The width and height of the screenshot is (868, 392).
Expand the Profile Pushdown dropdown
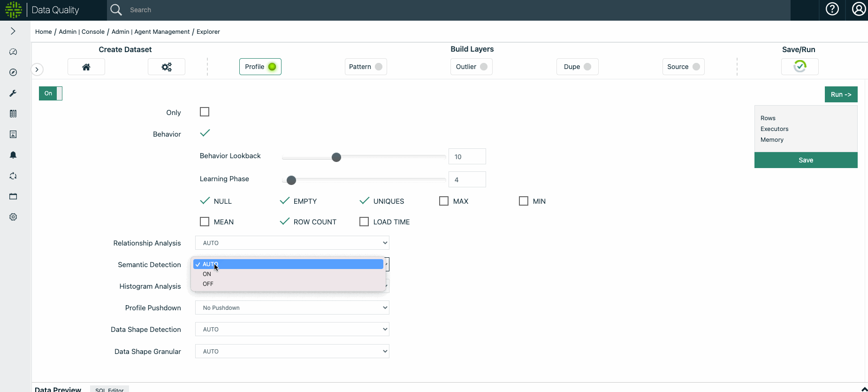[292, 307]
